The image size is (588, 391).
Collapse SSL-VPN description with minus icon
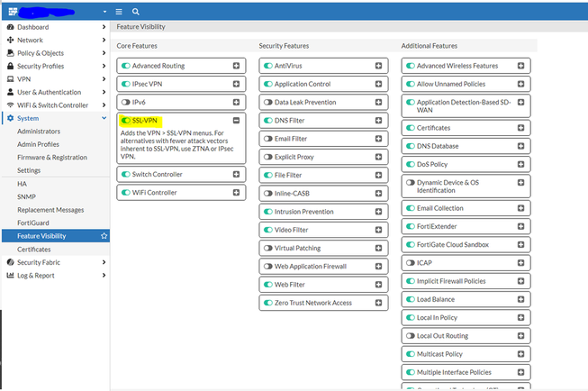tap(236, 121)
